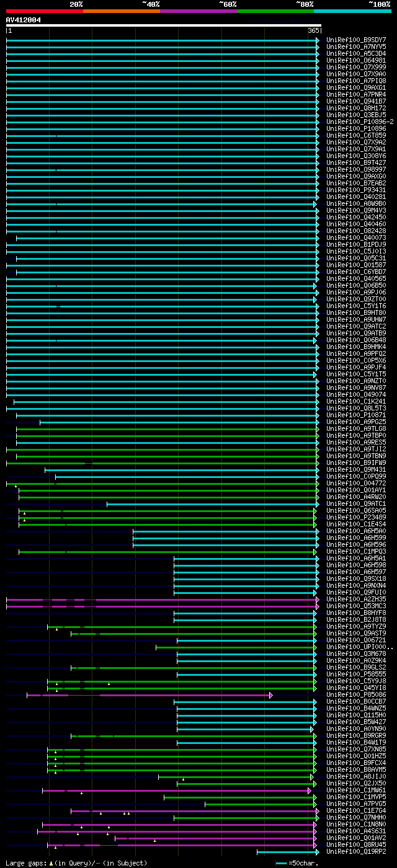Click the purple ~60% identity legend segment
Viewport: 397px width, 868px height.
(x=198, y=11)
